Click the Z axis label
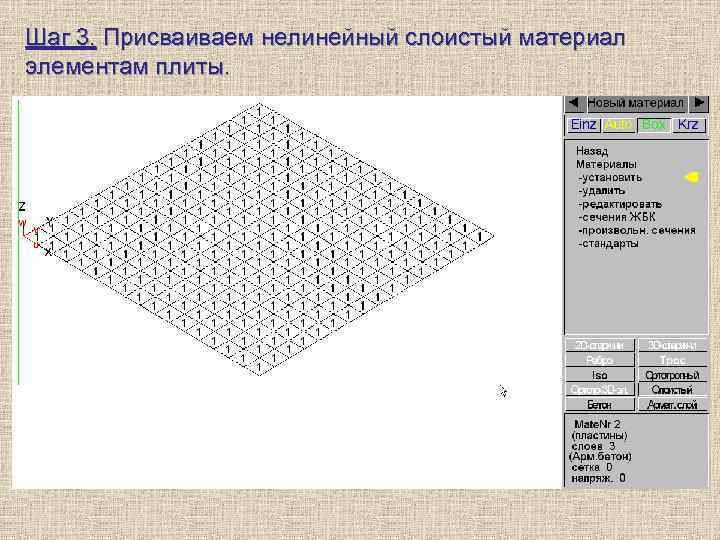720x540 pixels. click(x=22, y=207)
